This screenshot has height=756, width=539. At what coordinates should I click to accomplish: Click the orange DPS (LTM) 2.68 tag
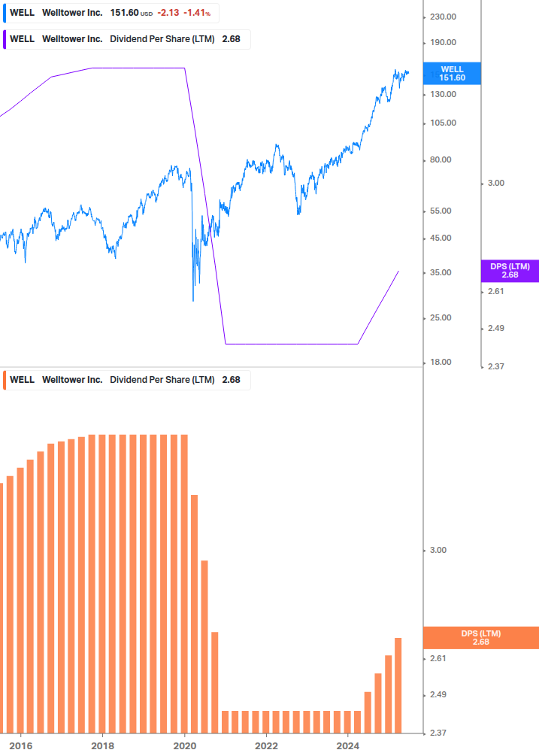(480, 638)
